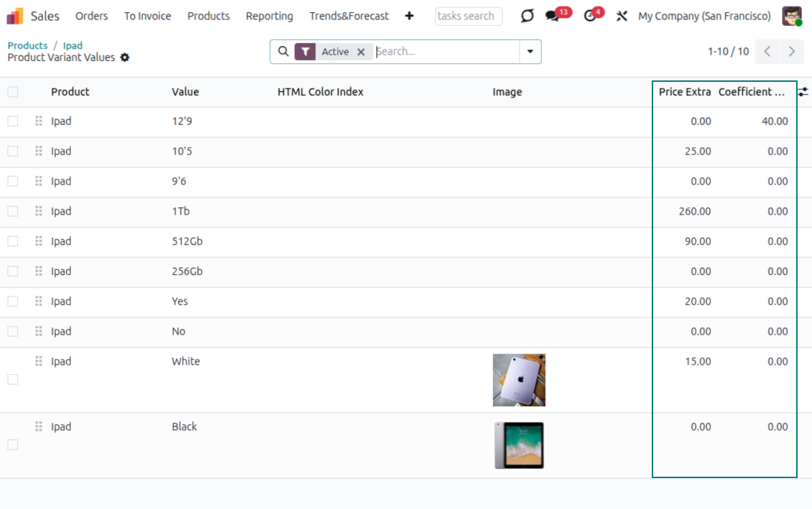
Task: Go to Products breadcrumb link
Action: tap(27, 45)
